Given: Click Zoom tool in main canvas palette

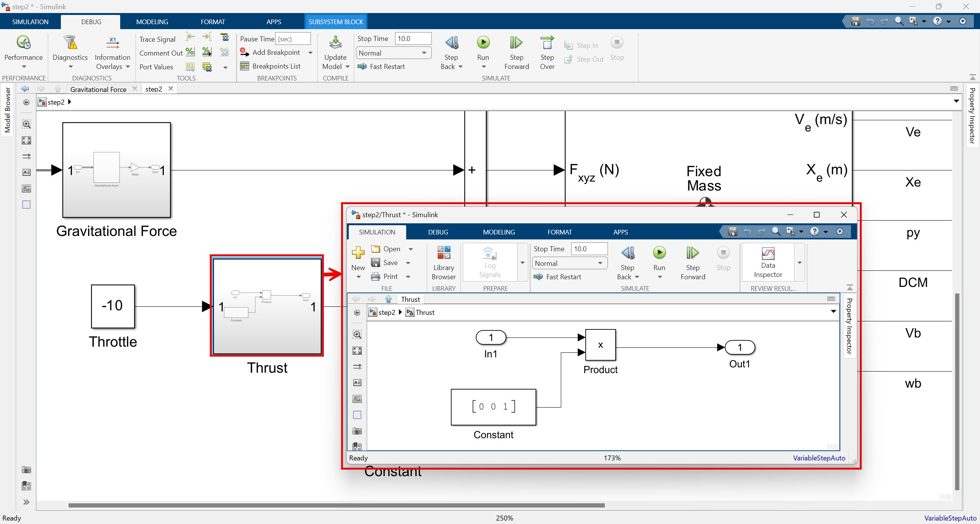Looking at the screenshot, I should (x=26, y=124).
